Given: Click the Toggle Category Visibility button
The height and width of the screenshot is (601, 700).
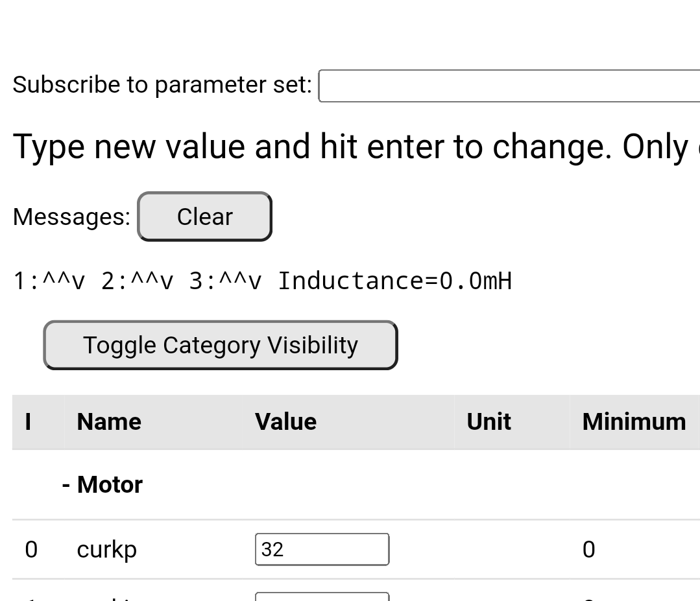Looking at the screenshot, I should 220,345.
